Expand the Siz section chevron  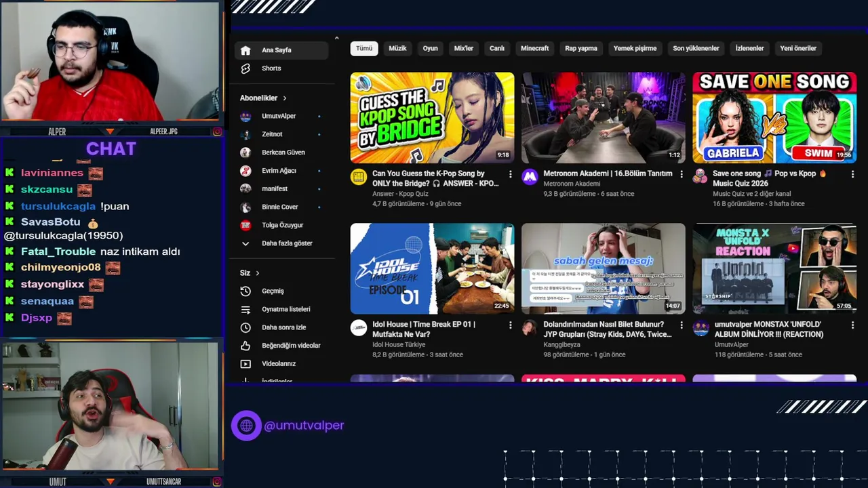258,273
